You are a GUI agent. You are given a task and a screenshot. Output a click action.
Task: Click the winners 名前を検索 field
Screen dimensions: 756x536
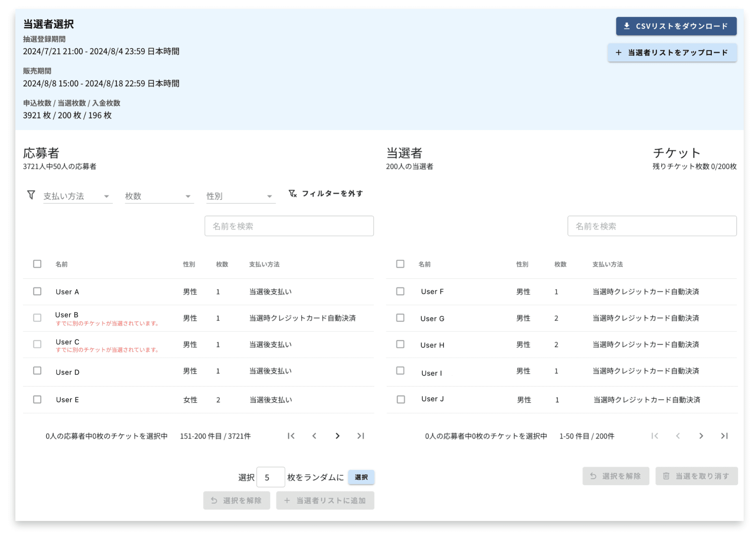coord(652,226)
